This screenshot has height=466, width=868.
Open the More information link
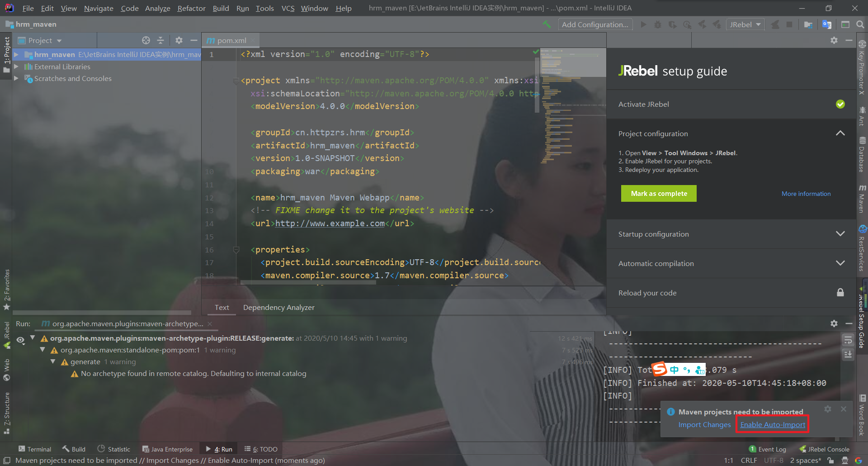pos(806,194)
